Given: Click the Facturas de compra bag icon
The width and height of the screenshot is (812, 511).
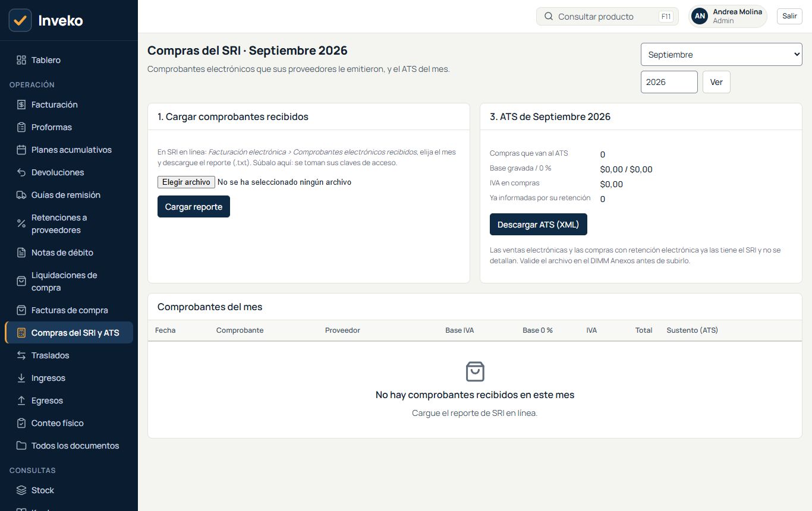Looking at the screenshot, I should [x=21, y=310].
